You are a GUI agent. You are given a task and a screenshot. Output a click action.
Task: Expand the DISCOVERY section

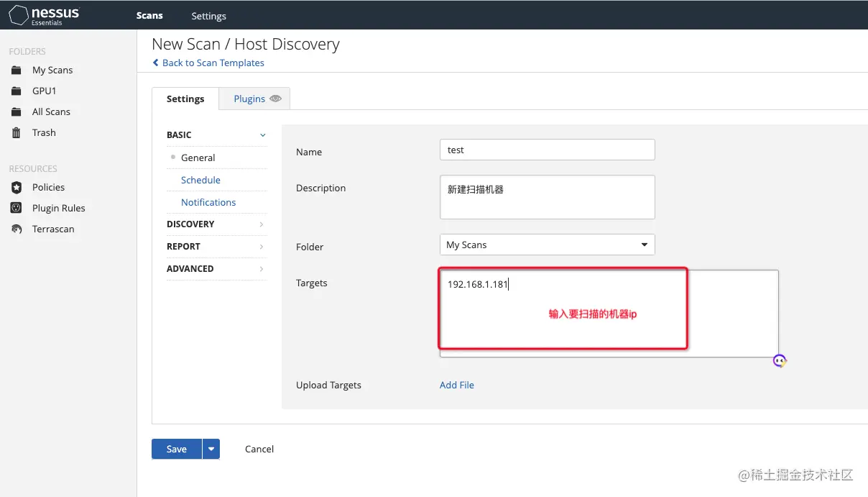(216, 224)
